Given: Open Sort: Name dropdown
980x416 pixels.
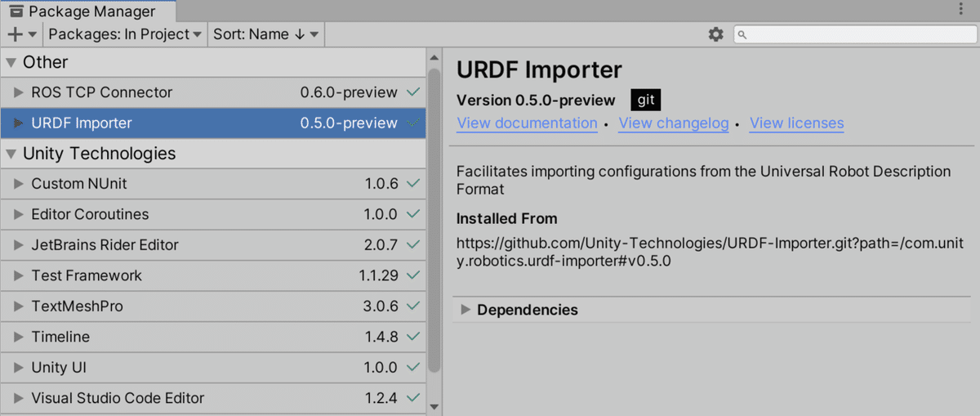Looking at the screenshot, I should pos(266,34).
